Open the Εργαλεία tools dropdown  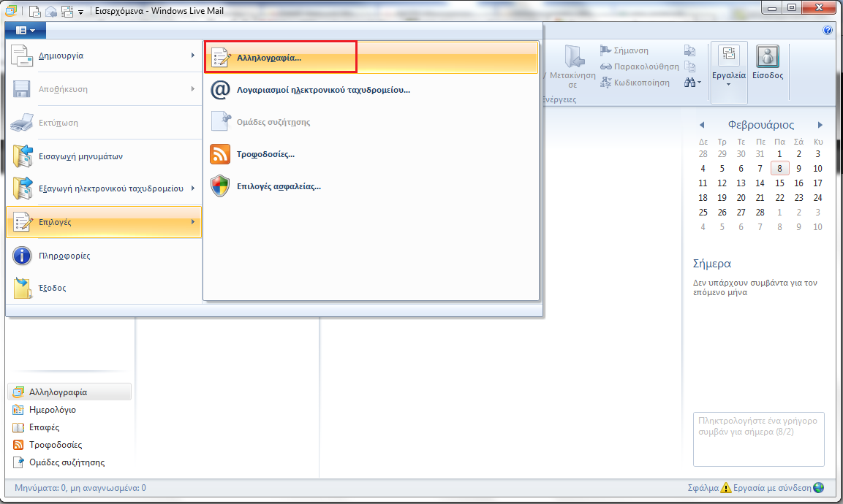[728, 72]
